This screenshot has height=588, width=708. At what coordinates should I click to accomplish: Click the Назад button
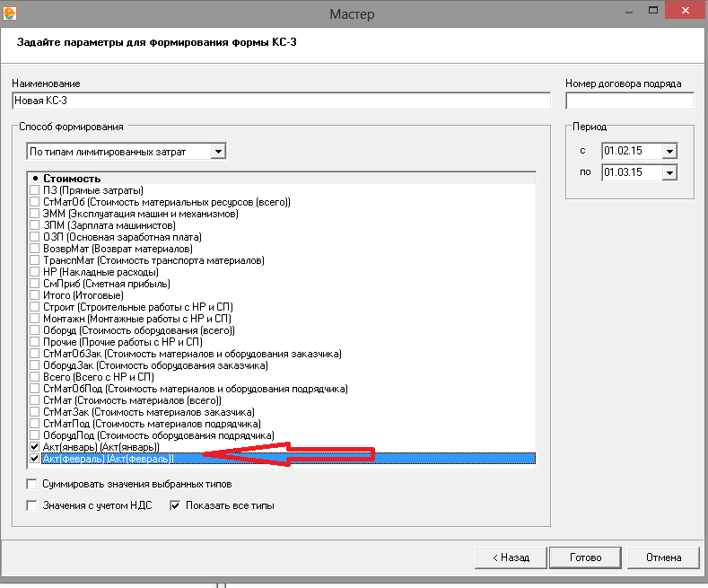pyautogui.click(x=511, y=557)
